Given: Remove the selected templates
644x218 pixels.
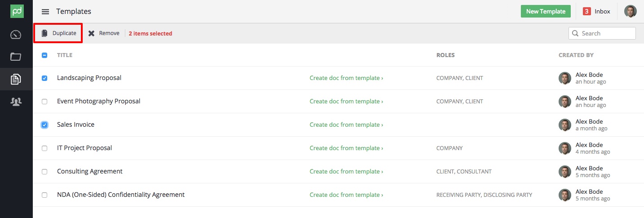Looking at the screenshot, I should (x=104, y=33).
